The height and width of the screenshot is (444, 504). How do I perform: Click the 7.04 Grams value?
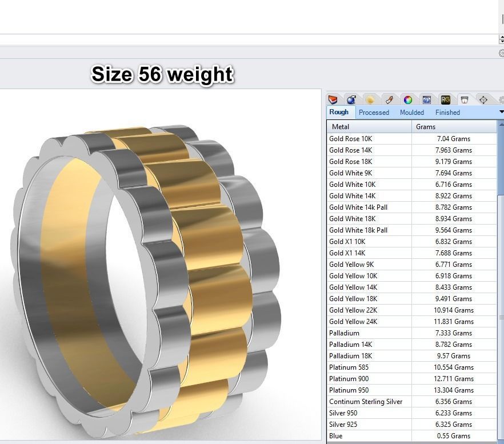pos(454,139)
